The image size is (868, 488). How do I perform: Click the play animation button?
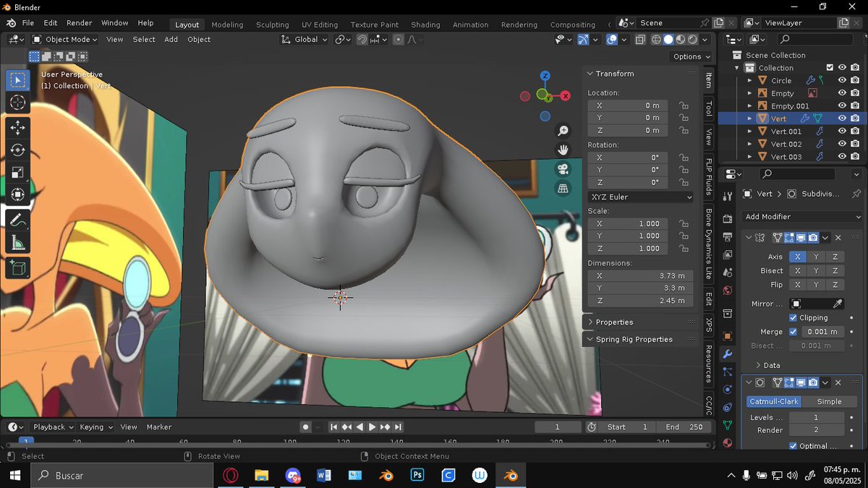[x=372, y=427]
